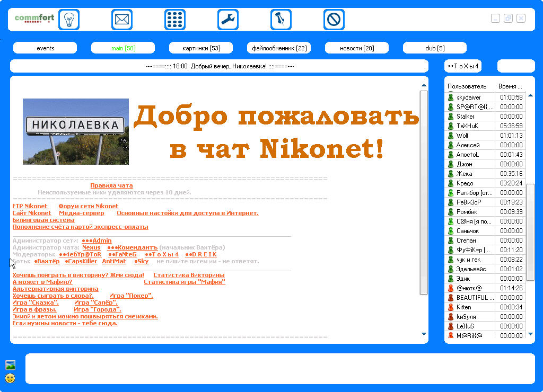Open the envelope messages icon
Viewport: 543px width, 392px height.
click(x=122, y=20)
